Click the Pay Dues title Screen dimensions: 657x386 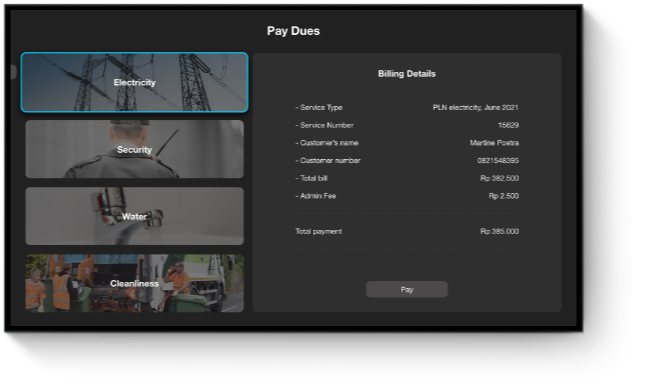[293, 31]
